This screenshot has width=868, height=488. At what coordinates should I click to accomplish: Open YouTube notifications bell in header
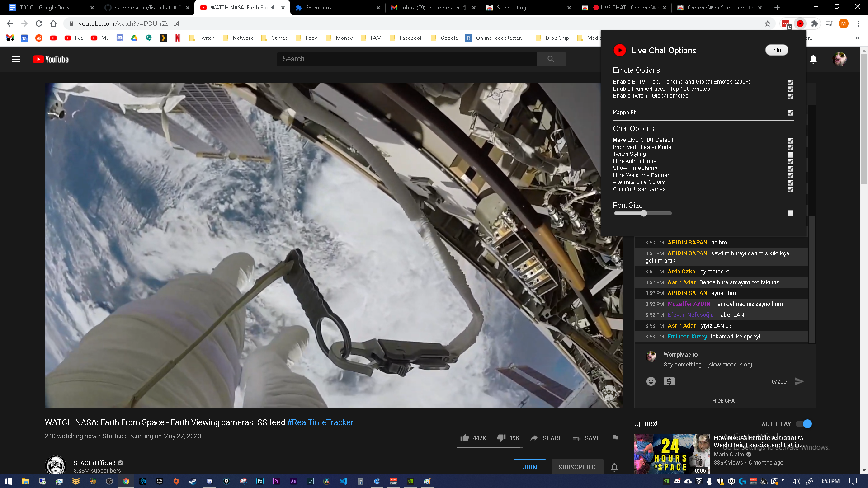click(813, 59)
